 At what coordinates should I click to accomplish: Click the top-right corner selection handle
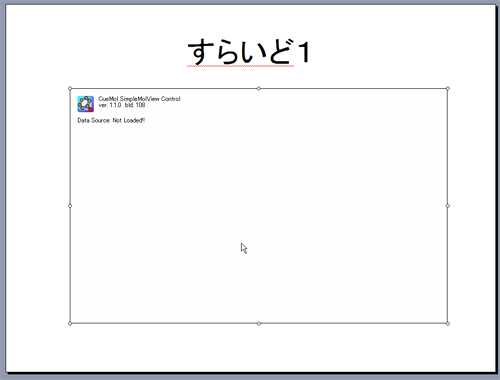[x=448, y=88]
